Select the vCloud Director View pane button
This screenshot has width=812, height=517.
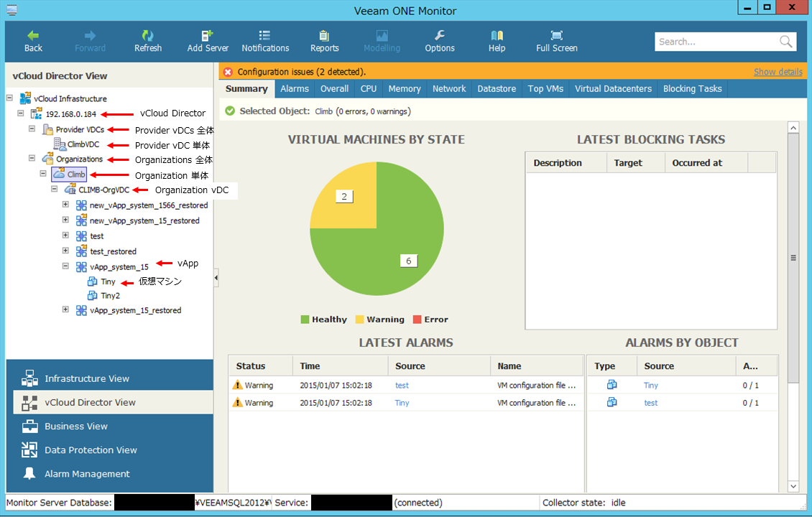pos(113,402)
